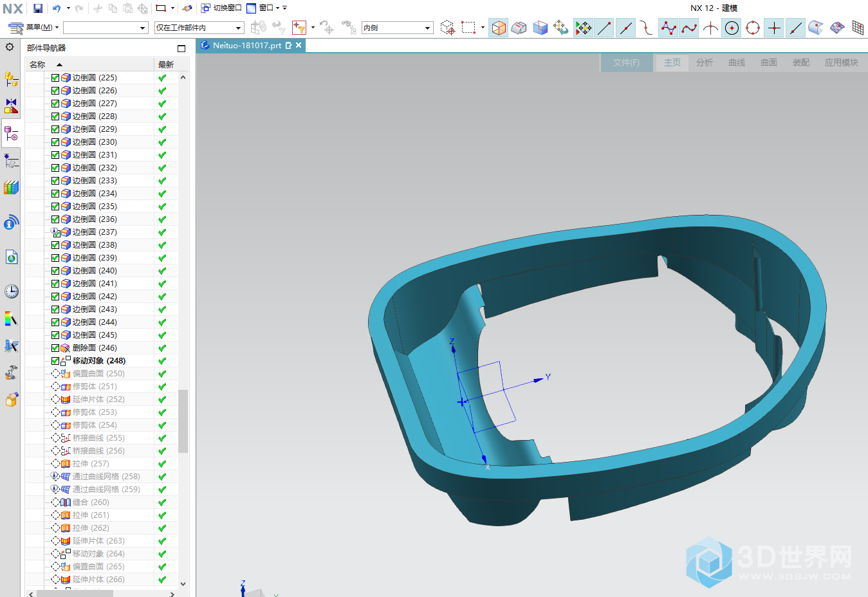Open the Assembly Navigator sidebar icon

coord(11,79)
